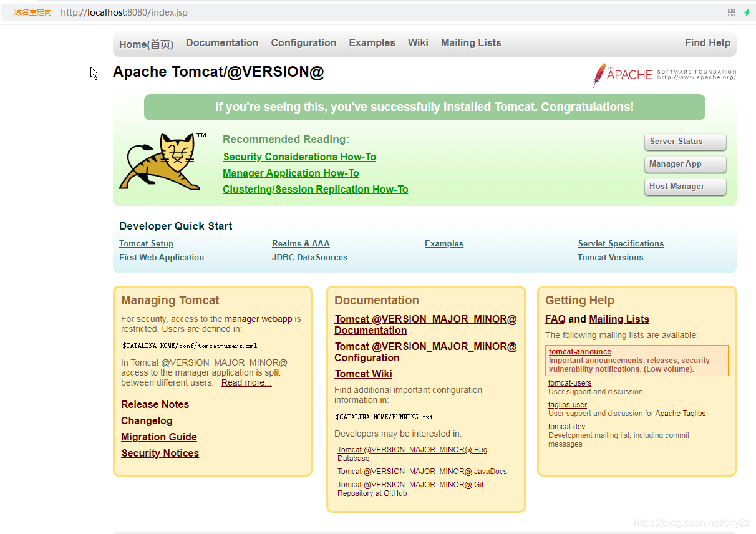Open Tomcat @VERSION_MAJOR_MINOR@ Documentation link
The image size is (756, 534).
pos(425,324)
